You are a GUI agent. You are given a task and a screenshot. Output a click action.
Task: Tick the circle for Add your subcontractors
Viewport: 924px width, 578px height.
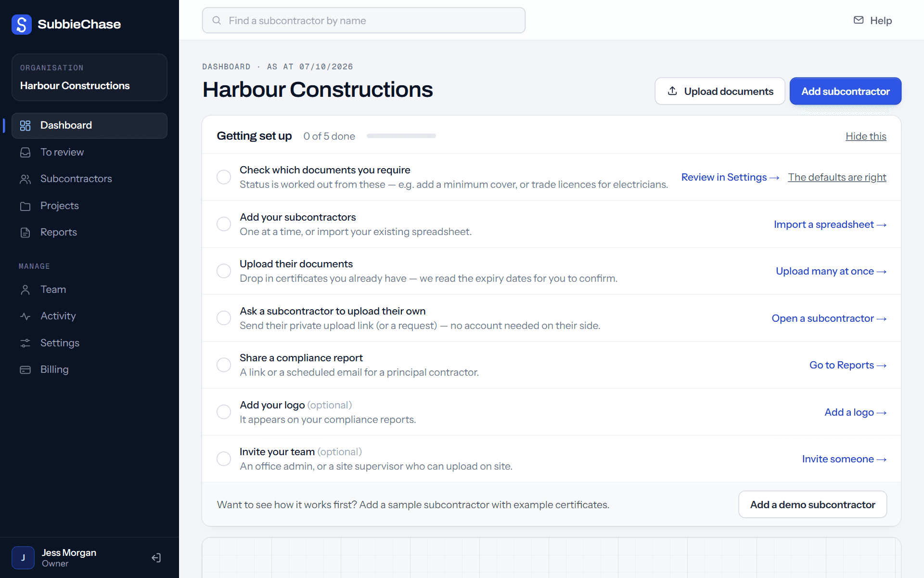click(224, 224)
